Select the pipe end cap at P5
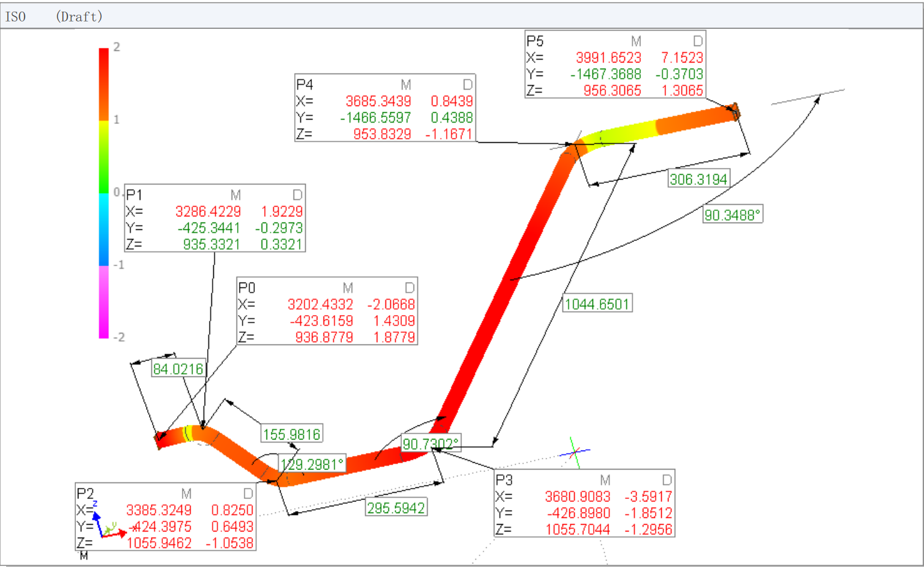The width and height of the screenshot is (924, 567). 735,111
